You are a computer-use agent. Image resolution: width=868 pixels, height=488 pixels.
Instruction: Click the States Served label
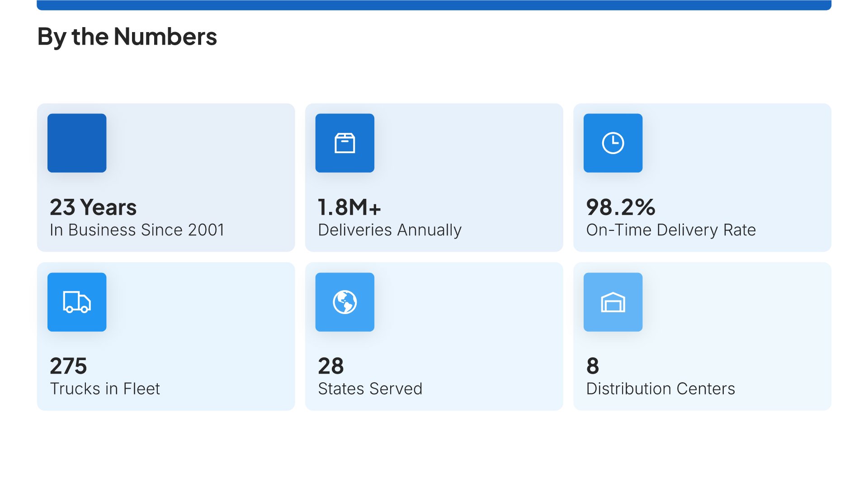(x=370, y=389)
